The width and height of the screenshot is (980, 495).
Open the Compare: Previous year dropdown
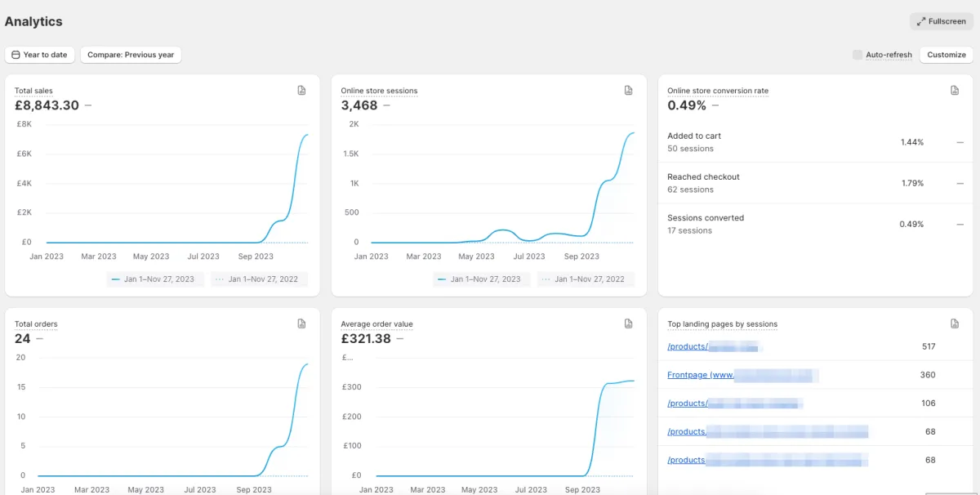[131, 55]
